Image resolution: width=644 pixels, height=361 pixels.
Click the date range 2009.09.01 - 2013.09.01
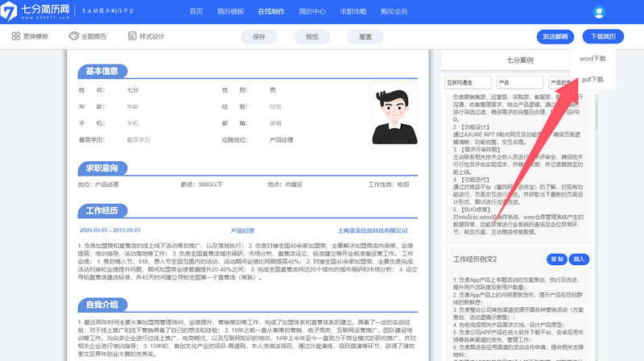pyautogui.click(x=110, y=230)
